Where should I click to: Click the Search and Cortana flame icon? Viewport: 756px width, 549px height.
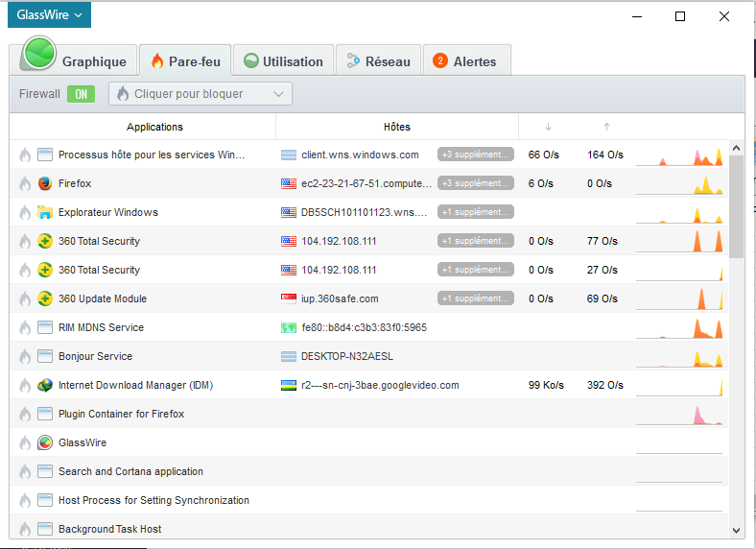[x=25, y=472]
